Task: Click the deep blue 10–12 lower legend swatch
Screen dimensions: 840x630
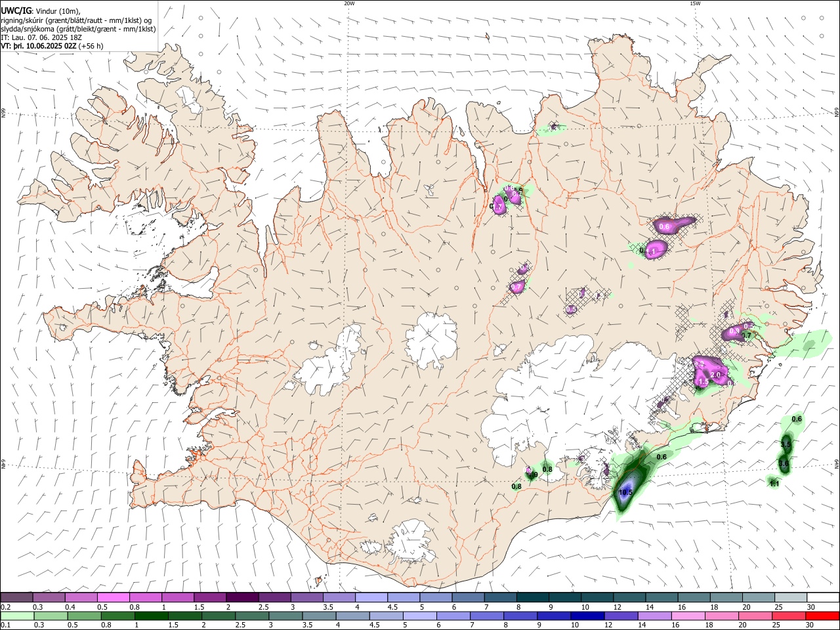Action: (x=587, y=616)
